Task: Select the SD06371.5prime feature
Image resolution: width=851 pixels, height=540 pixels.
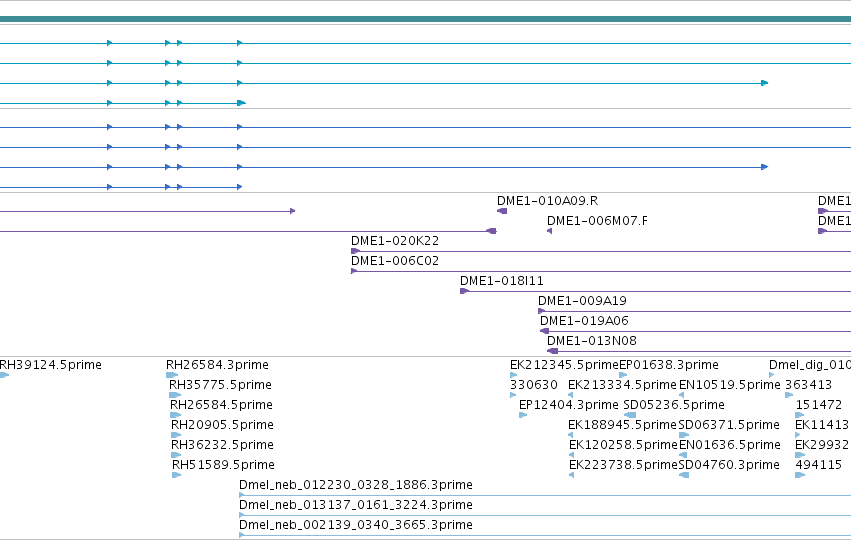Action: tap(729, 425)
